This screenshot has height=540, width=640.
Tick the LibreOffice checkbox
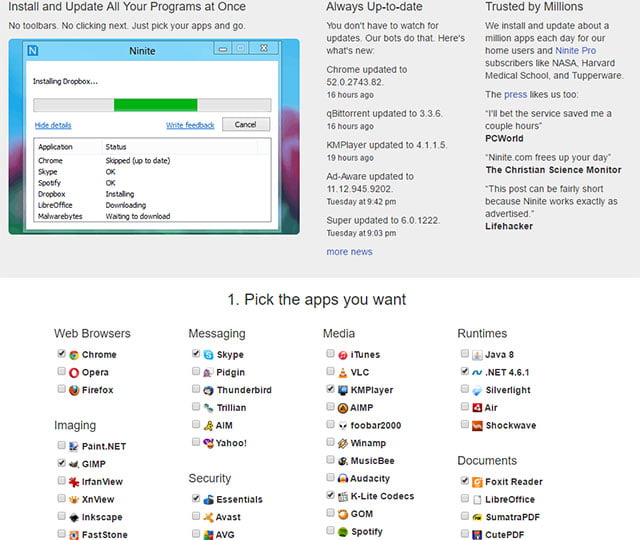(x=465, y=499)
